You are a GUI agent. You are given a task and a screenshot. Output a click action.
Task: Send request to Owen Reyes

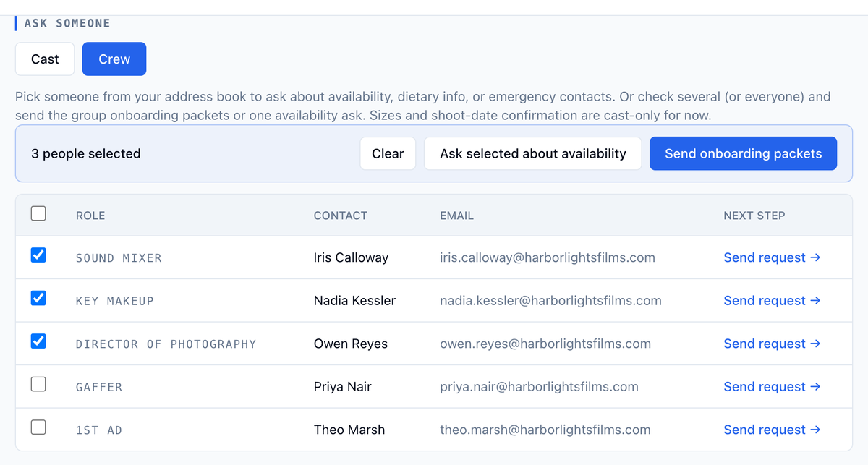(x=772, y=344)
